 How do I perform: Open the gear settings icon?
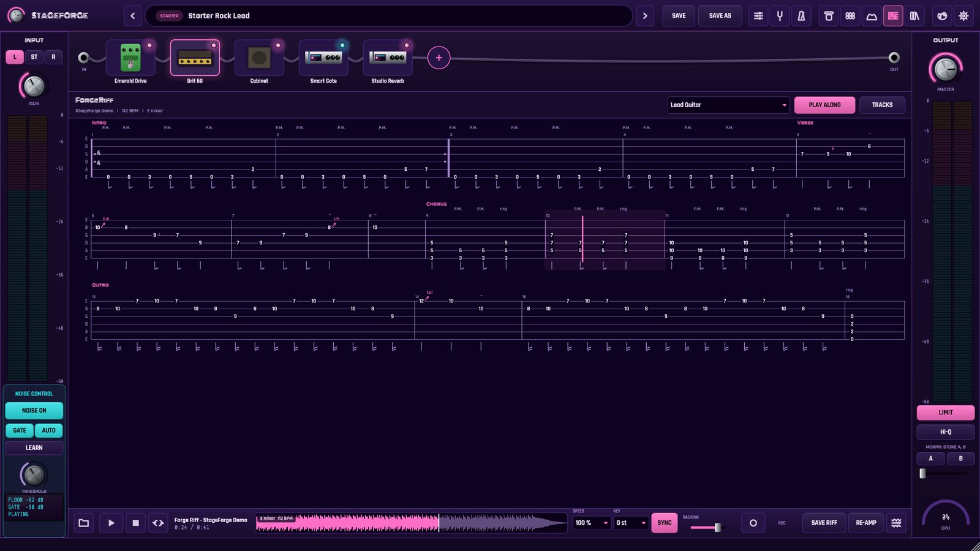click(963, 16)
